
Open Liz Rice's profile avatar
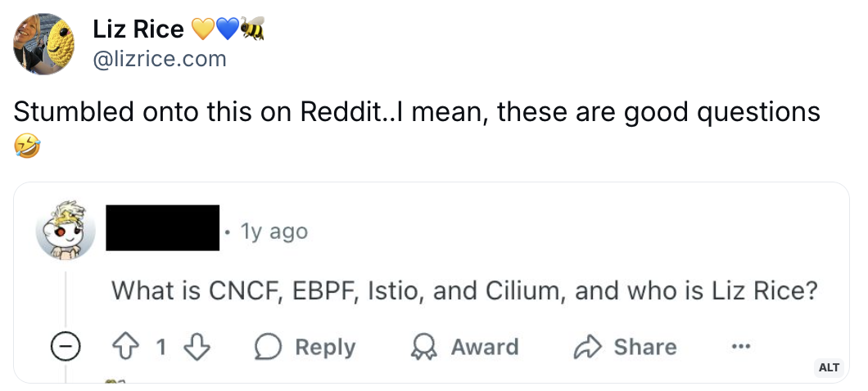click(43, 43)
